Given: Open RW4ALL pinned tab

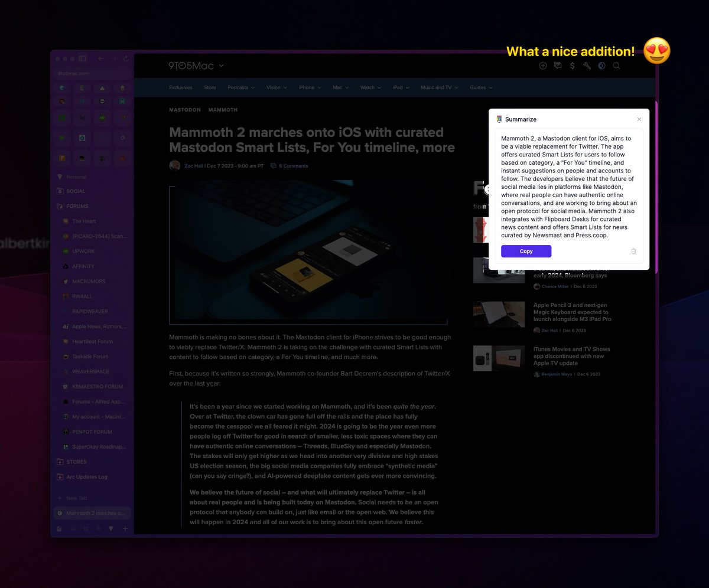Looking at the screenshot, I should coord(82,296).
